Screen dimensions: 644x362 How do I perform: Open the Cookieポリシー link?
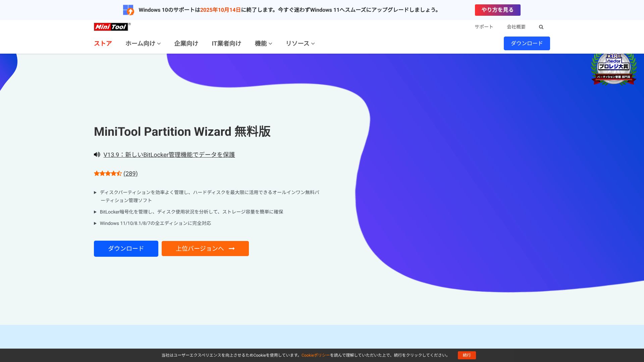pos(316,355)
